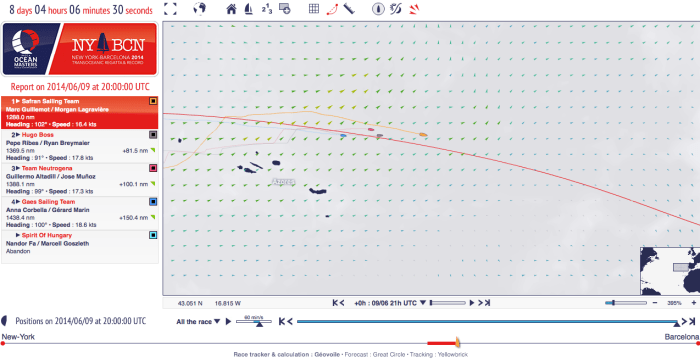Play the weather forecast animation
700x362 pixels.
pos(472,303)
